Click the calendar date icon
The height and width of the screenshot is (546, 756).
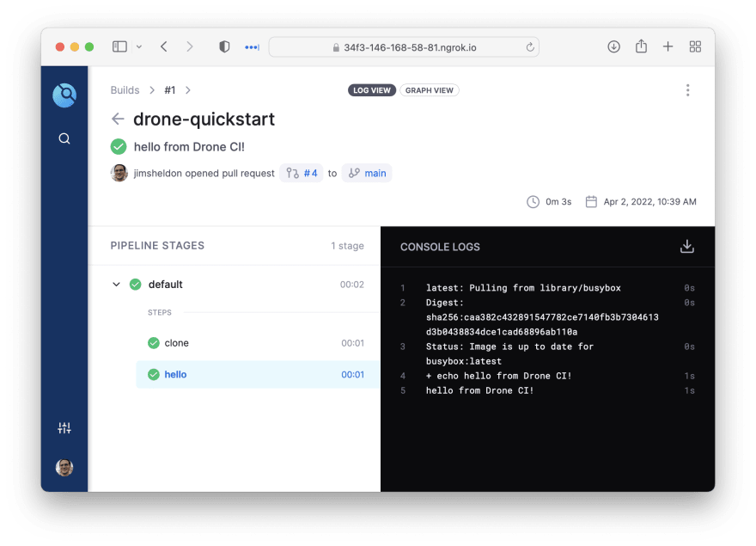click(591, 202)
